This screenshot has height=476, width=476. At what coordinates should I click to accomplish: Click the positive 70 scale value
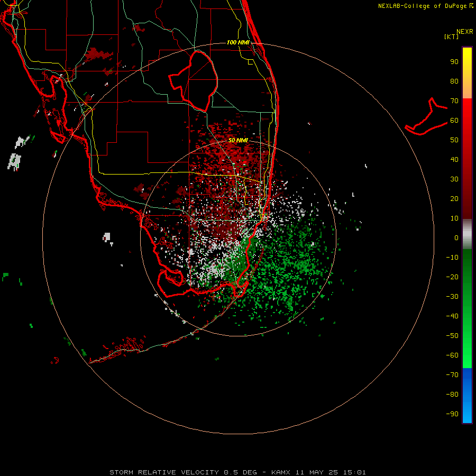coord(454,101)
